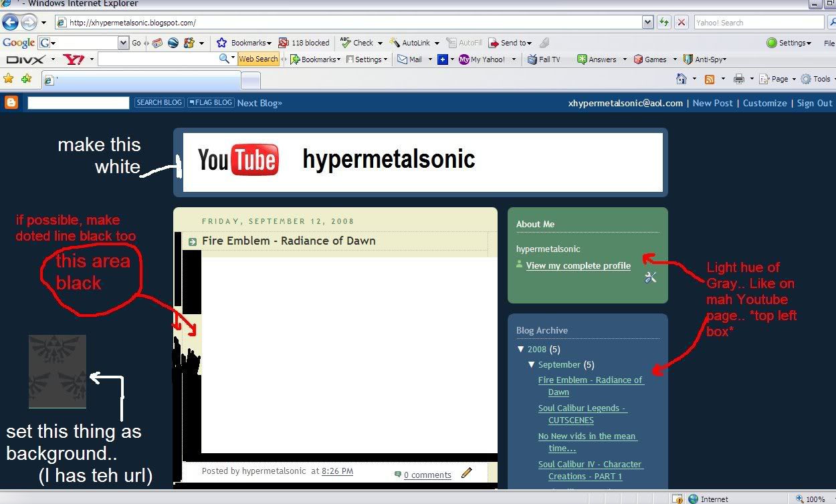This screenshot has width=836, height=504.
Task: Click the New Post link
Action: (x=713, y=103)
